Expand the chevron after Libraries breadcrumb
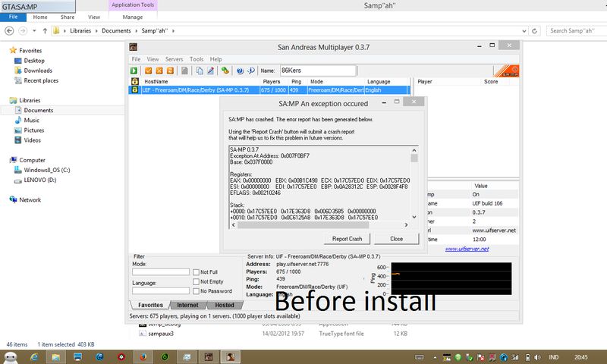Screen dimensions: 607x364 tap(97, 31)
